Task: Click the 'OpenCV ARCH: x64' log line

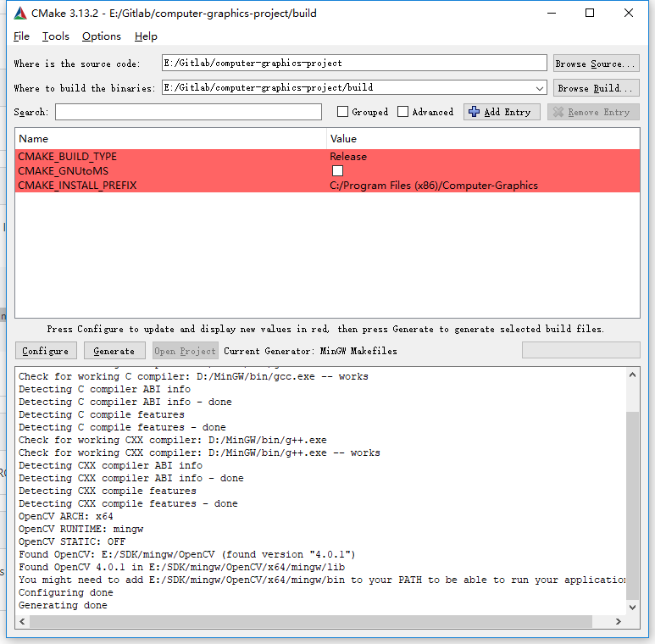Action: (65, 516)
